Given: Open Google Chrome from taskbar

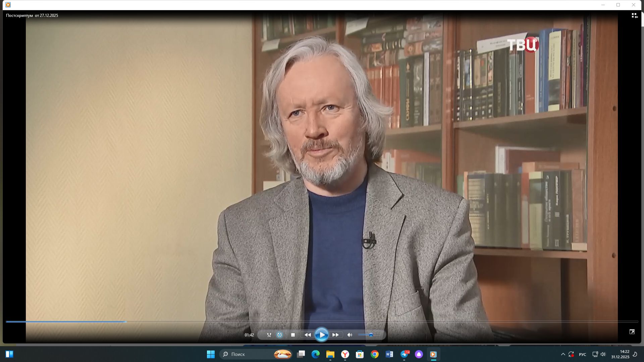Looking at the screenshot, I should click(x=375, y=354).
